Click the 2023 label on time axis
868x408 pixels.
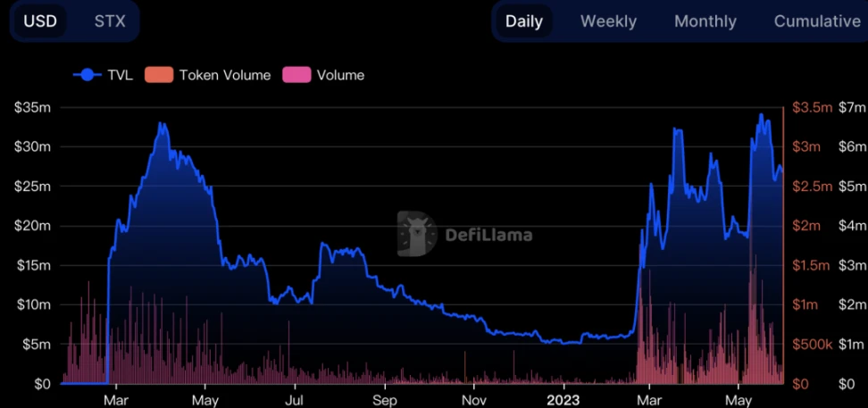pyautogui.click(x=563, y=399)
